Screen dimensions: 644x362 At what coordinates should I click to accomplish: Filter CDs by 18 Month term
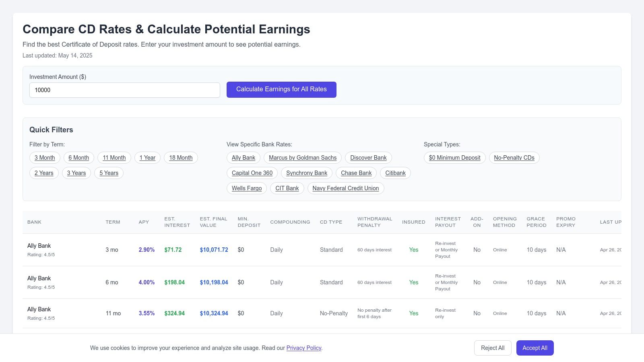[181, 158]
